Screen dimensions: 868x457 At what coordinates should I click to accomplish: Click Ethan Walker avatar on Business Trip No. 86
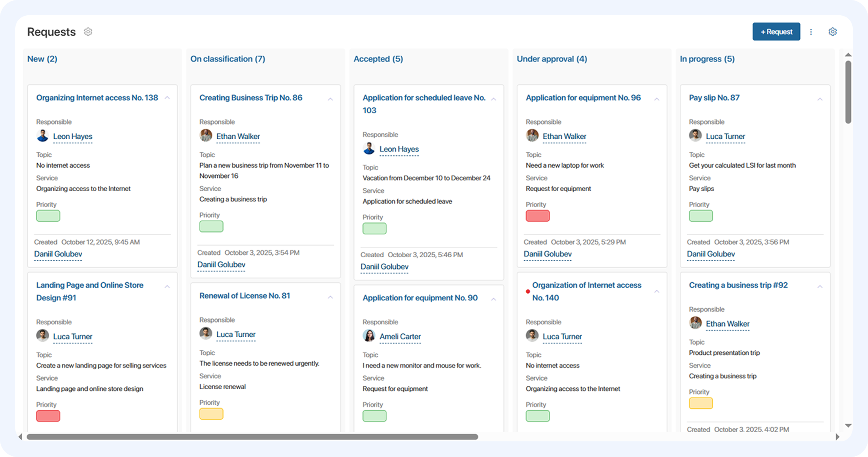click(x=206, y=136)
